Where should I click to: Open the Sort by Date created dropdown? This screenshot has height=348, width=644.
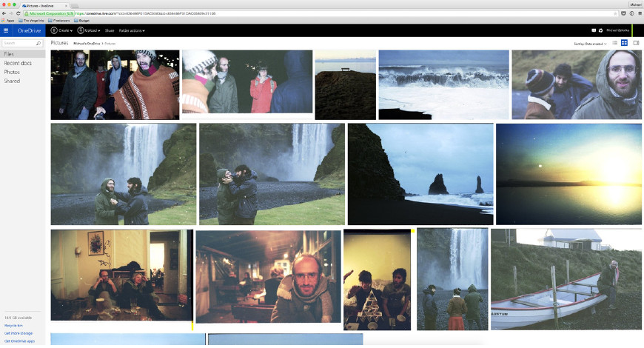(x=590, y=44)
